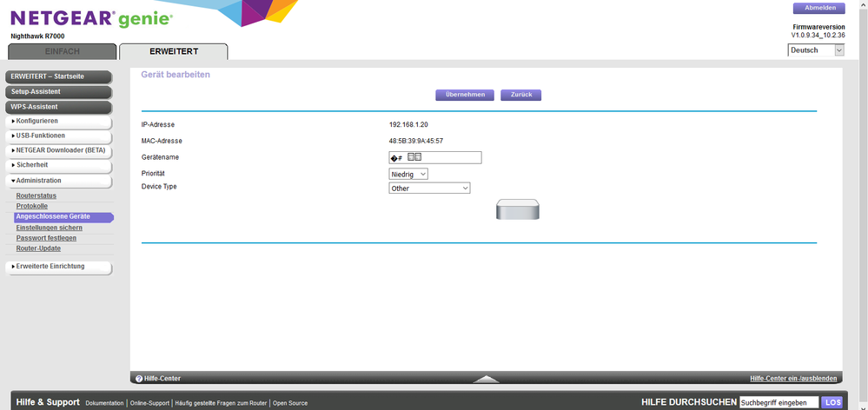The height and width of the screenshot is (410, 868).
Task: Focus the Suchbegriff eingeben search field
Action: tap(779, 403)
